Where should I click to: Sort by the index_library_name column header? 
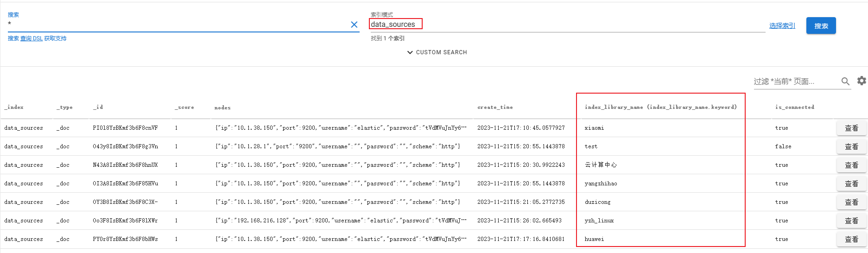pos(660,107)
